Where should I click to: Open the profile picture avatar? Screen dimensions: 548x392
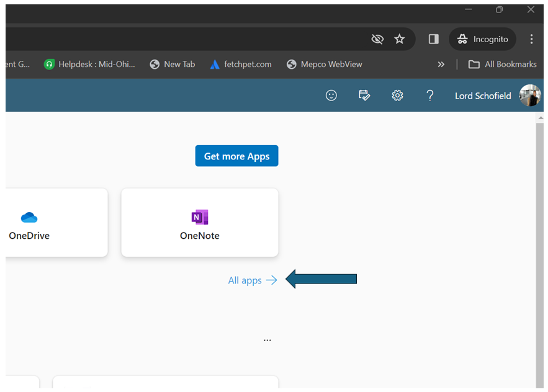[530, 95]
